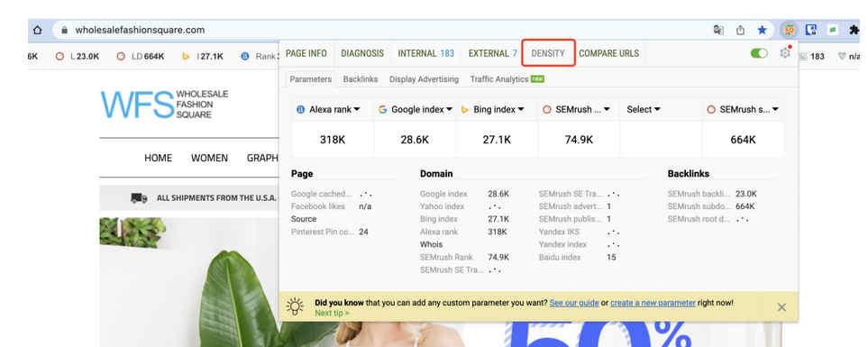
Task: Click the 28.6K Google index value
Action: tap(415, 140)
